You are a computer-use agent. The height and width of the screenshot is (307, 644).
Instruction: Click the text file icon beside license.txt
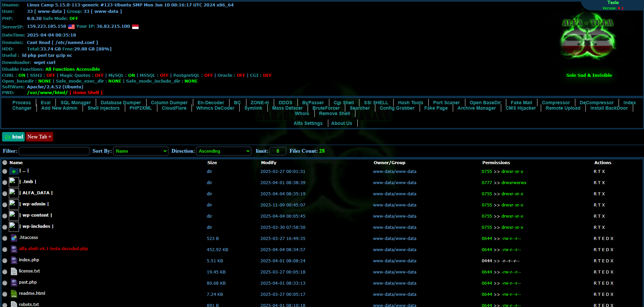tap(14, 271)
